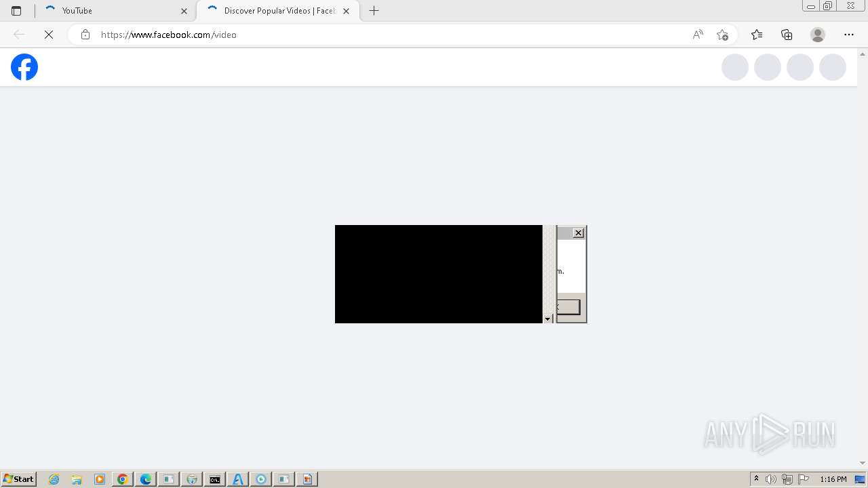Select Discover Popular Videos Facebook tab

pyautogui.click(x=278, y=11)
